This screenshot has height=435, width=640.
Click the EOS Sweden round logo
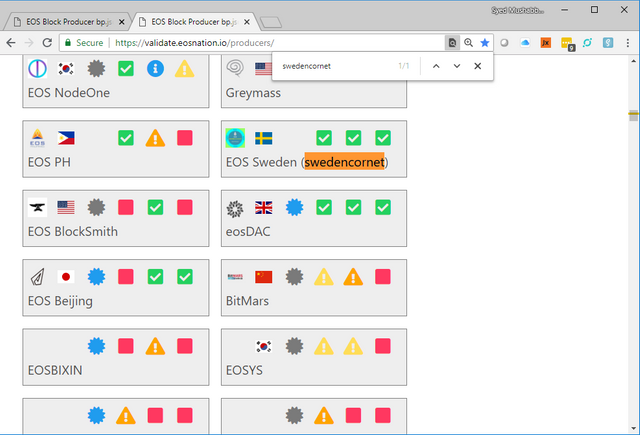pos(235,138)
